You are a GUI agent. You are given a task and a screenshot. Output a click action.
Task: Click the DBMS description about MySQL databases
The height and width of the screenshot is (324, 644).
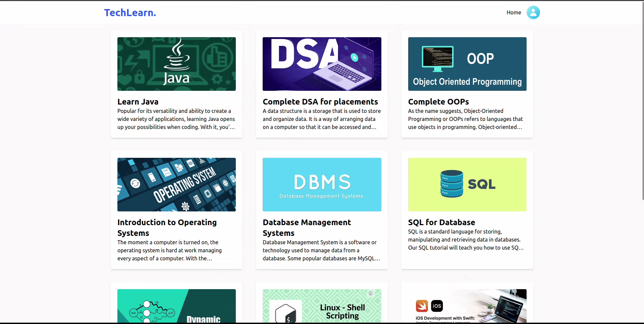pos(321,250)
